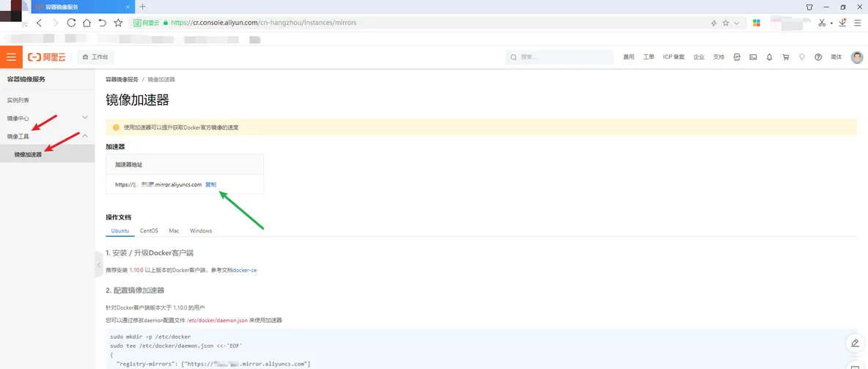
Task: Switch language via 简体
Action: point(836,57)
